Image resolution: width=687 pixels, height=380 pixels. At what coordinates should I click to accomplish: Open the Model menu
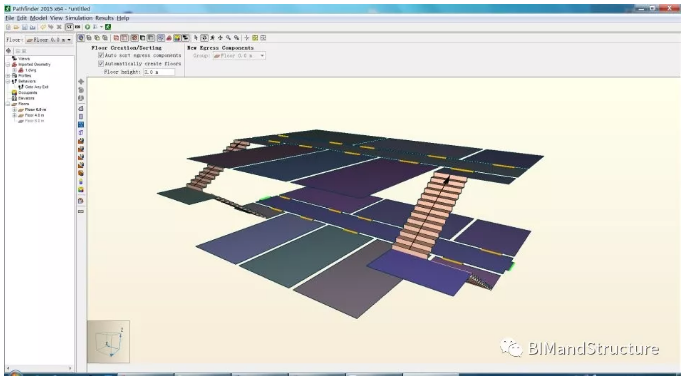[x=38, y=18]
